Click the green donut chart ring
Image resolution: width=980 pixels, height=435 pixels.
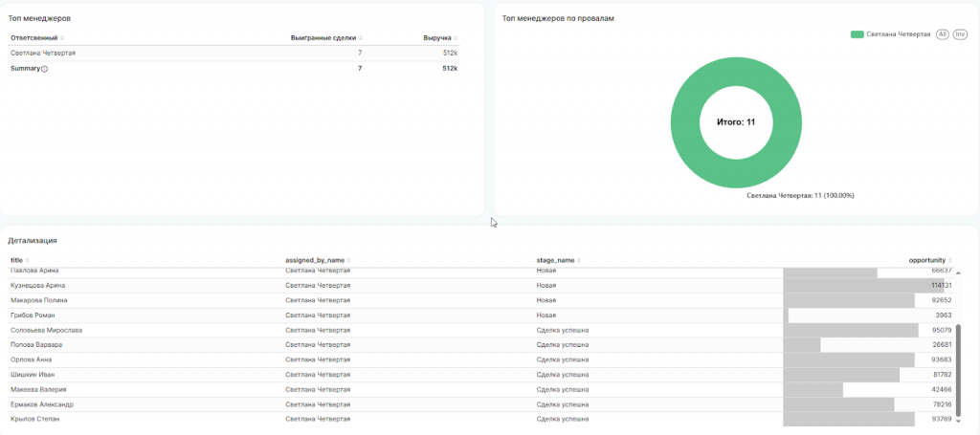pos(685,121)
